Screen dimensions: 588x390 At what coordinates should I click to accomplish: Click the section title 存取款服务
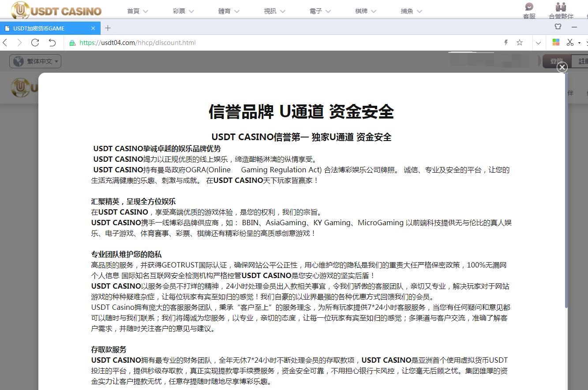click(109, 350)
